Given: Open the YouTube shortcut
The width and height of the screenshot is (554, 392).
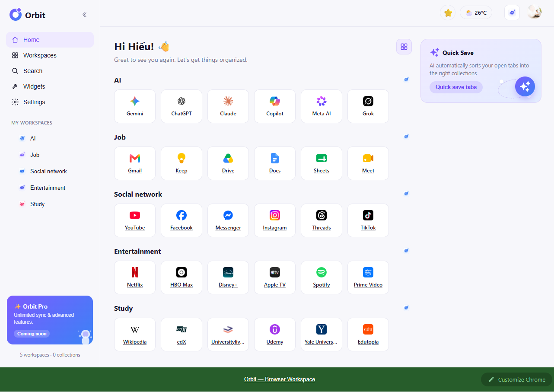Looking at the screenshot, I should pos(135,220).
